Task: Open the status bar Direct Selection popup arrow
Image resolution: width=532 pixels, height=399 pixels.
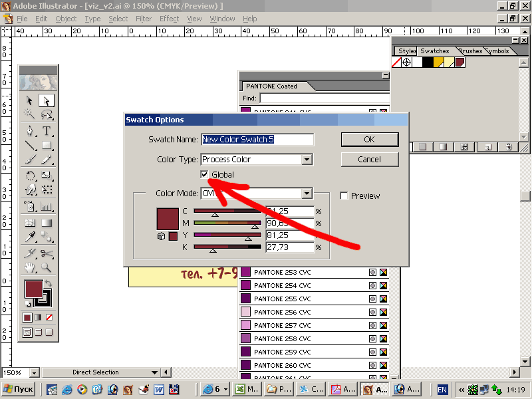Action: pyautogui.click(x=155, y=372)
